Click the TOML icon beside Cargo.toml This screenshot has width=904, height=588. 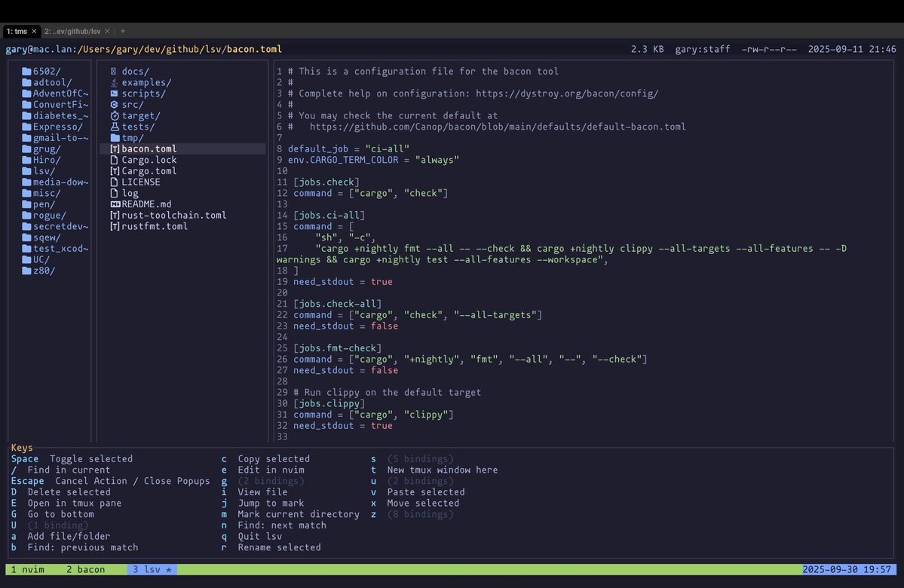click(114, 171)
